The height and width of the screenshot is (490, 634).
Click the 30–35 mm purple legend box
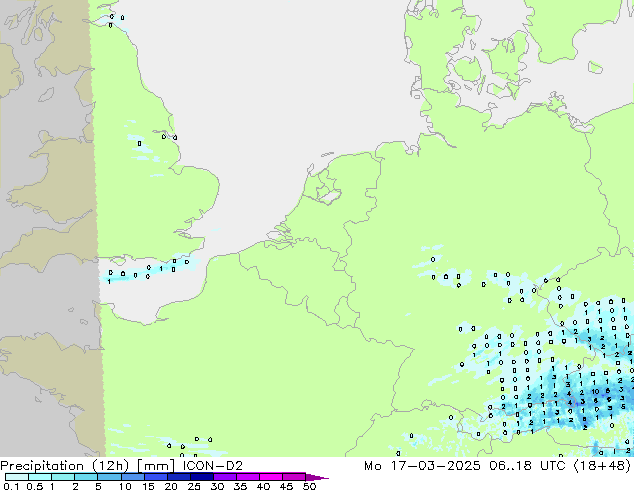(225, 477)
